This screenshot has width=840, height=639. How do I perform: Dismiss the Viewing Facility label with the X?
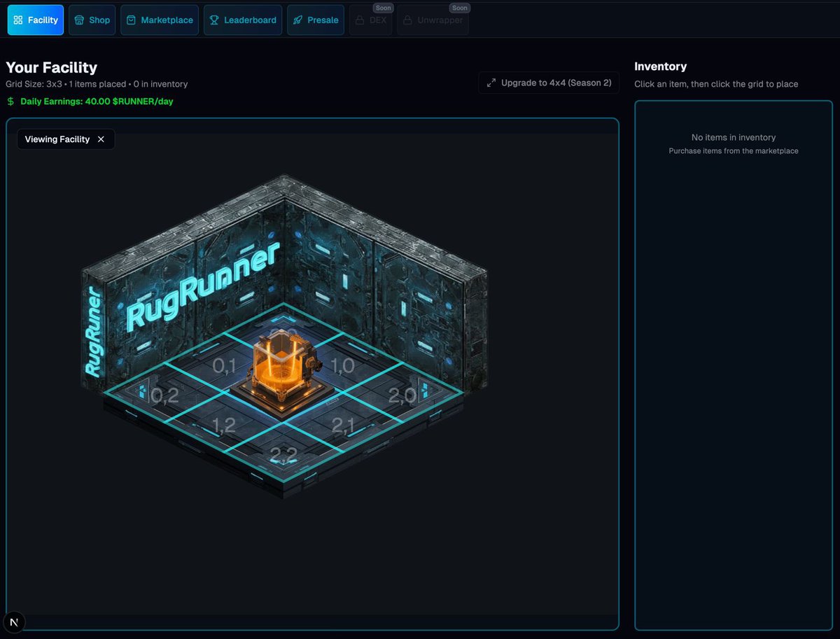pyautogui.click(x=101, y=139)
